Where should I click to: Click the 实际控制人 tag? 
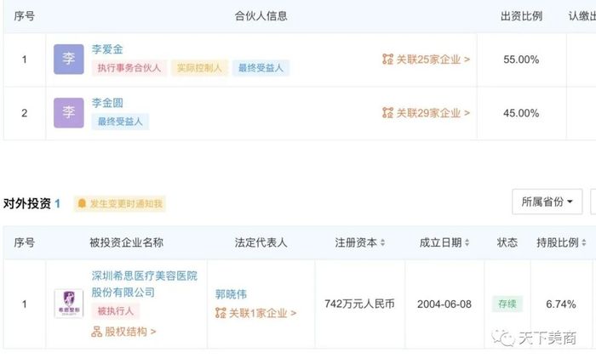coord(199,68)
